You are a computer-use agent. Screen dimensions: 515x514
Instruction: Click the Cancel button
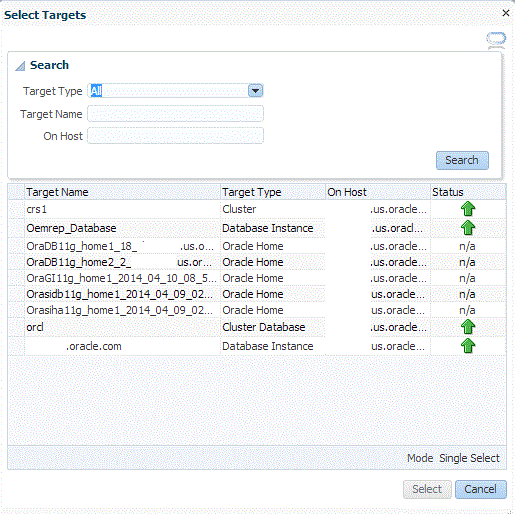pos(480,489)
